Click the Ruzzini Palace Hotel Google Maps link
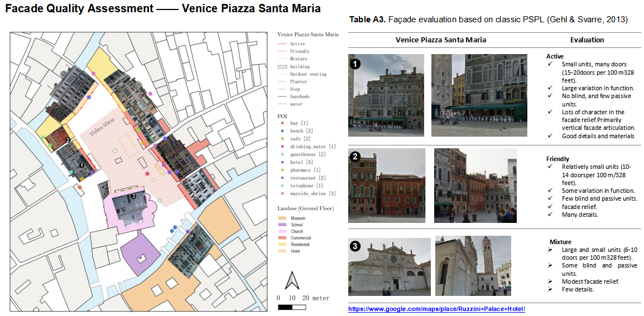644x316 pixels. 436,309
